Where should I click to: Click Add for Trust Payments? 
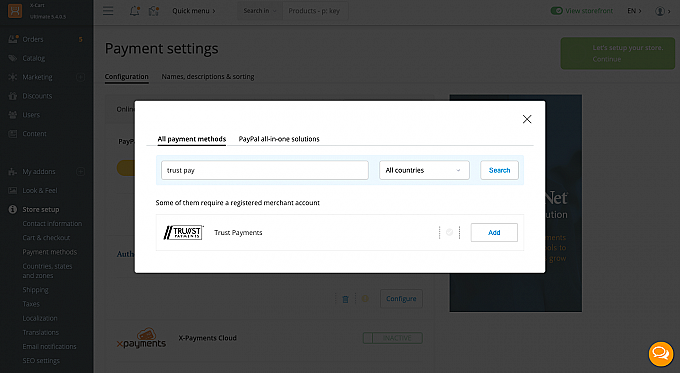[x=494, y=232]
